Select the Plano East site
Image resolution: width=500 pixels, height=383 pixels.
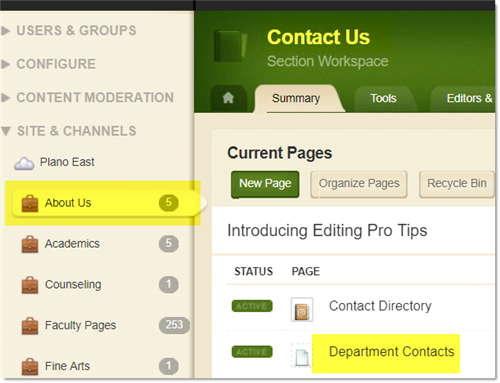point(67,162)
